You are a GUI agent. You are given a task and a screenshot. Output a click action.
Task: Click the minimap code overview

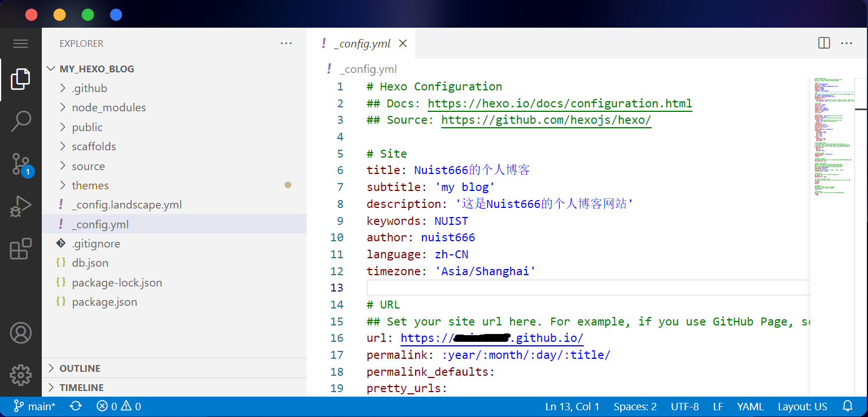835,141
